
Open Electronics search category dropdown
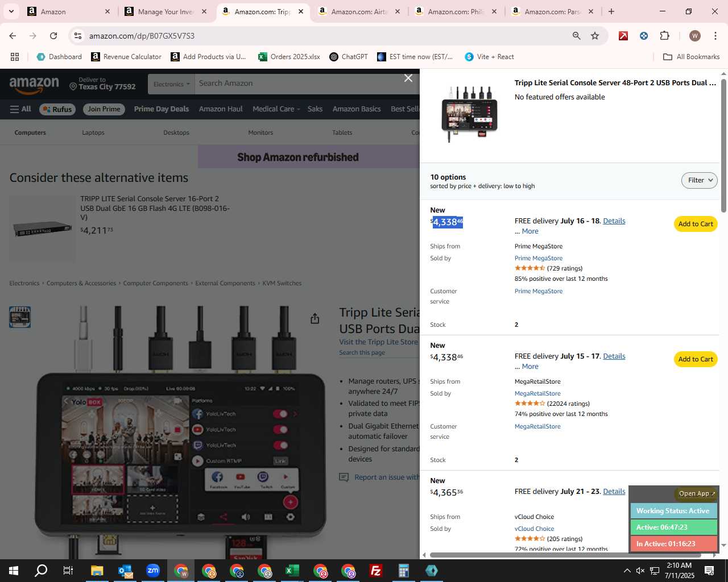pos(171,84)
